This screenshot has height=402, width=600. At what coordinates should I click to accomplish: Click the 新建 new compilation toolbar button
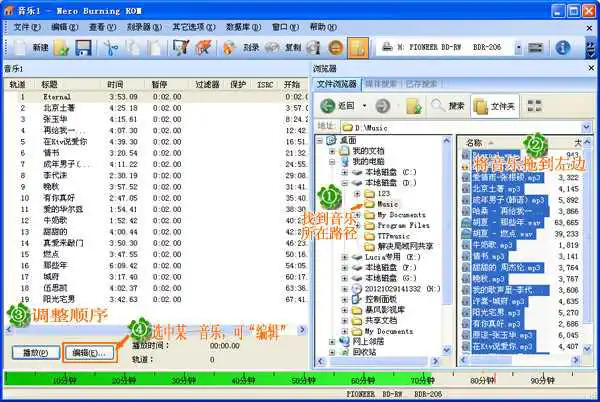click(31, 47)
